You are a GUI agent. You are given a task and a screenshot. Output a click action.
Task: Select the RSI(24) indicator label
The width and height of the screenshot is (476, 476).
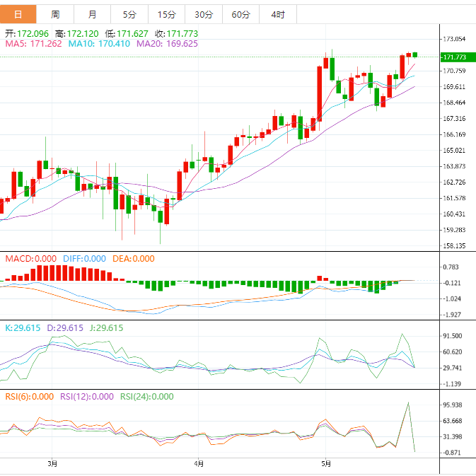[146, 397]
